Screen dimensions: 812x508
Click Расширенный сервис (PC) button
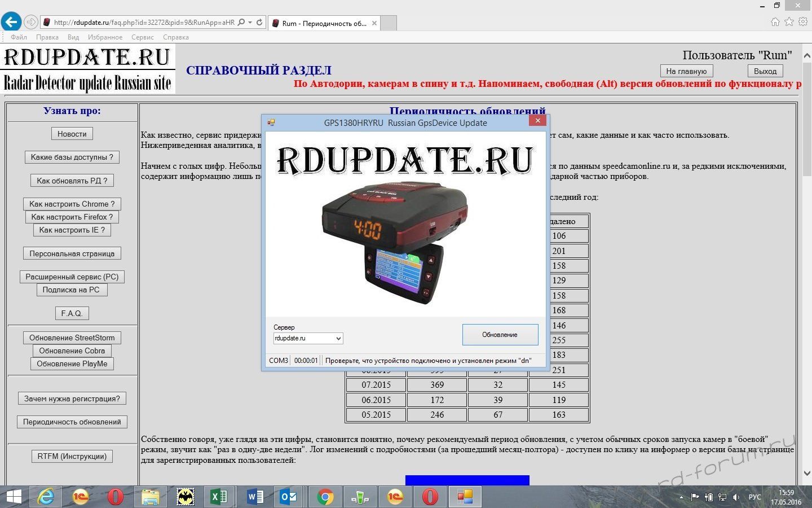pyautogui.click(x=72, y=277)
